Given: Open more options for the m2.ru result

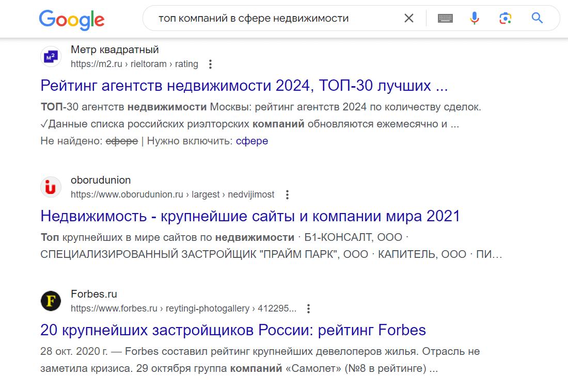Looking at the screenshot, I should click(211, 64).
